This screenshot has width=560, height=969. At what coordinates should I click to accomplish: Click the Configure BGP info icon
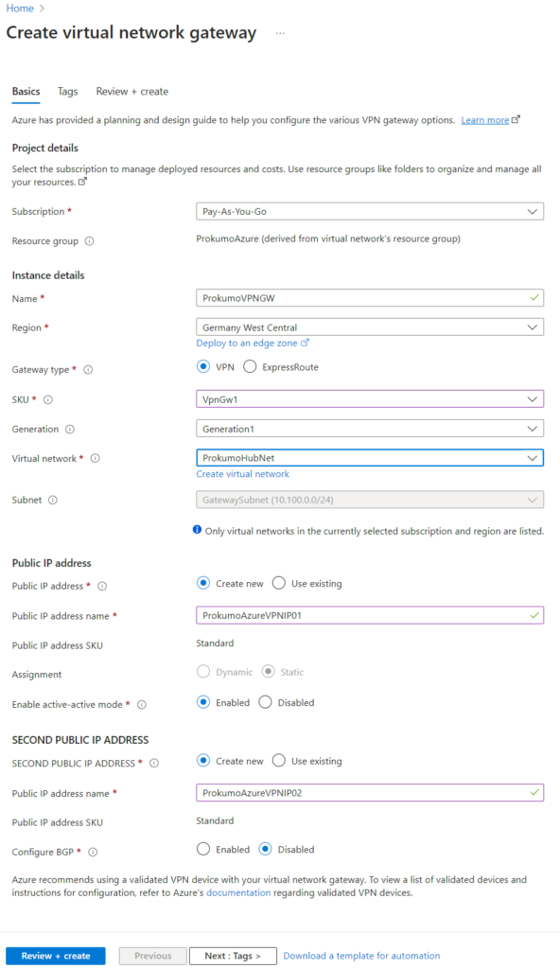93,853
